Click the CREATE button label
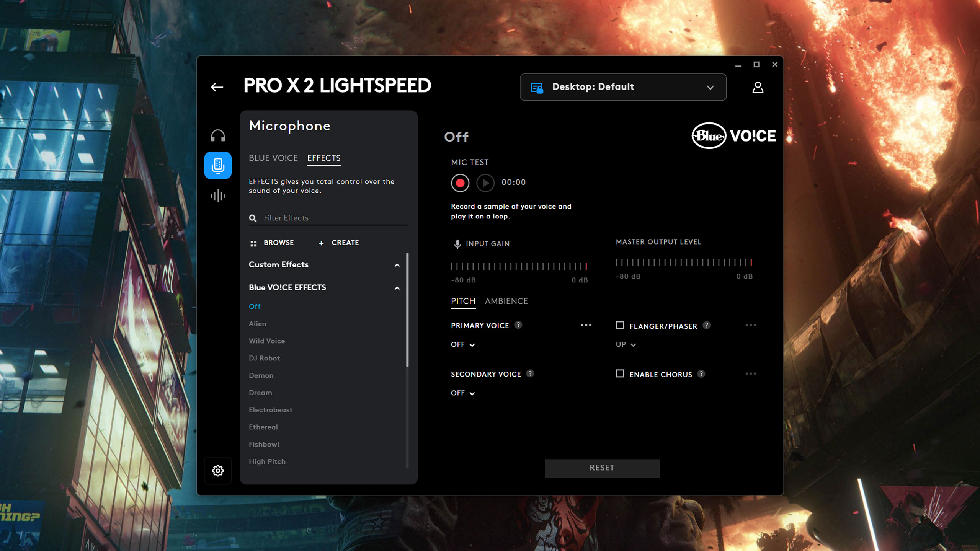 345,243
